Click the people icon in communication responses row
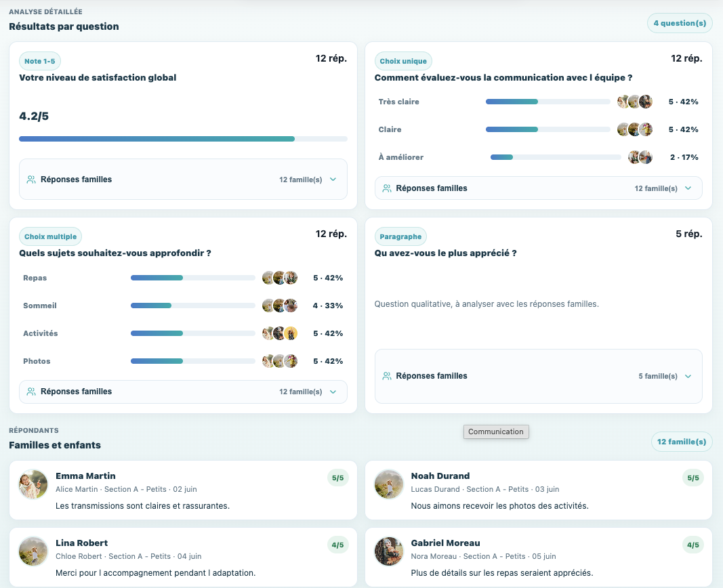This screenshot has height=588, width=723. (387, 188)
